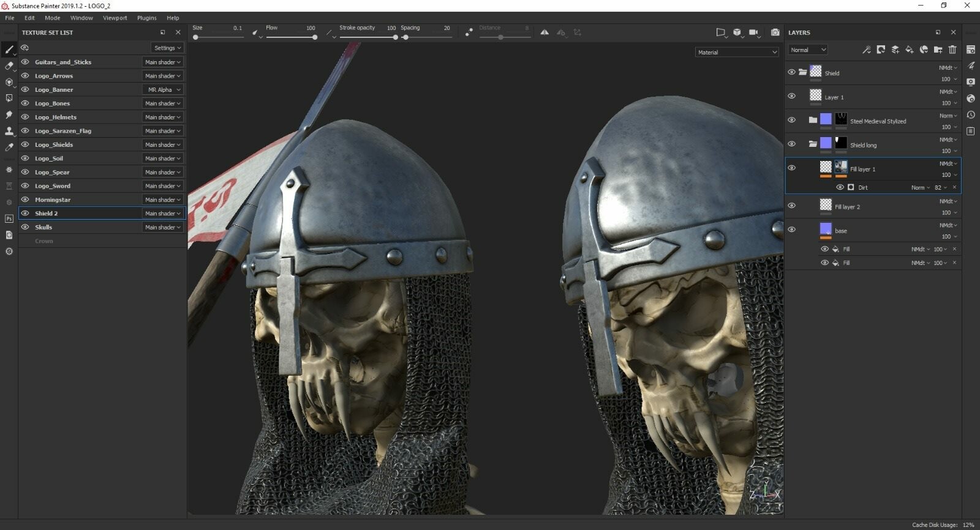Screen dimensions: 980x530
Task: Add a smart material layer
Action: (924, 50)
